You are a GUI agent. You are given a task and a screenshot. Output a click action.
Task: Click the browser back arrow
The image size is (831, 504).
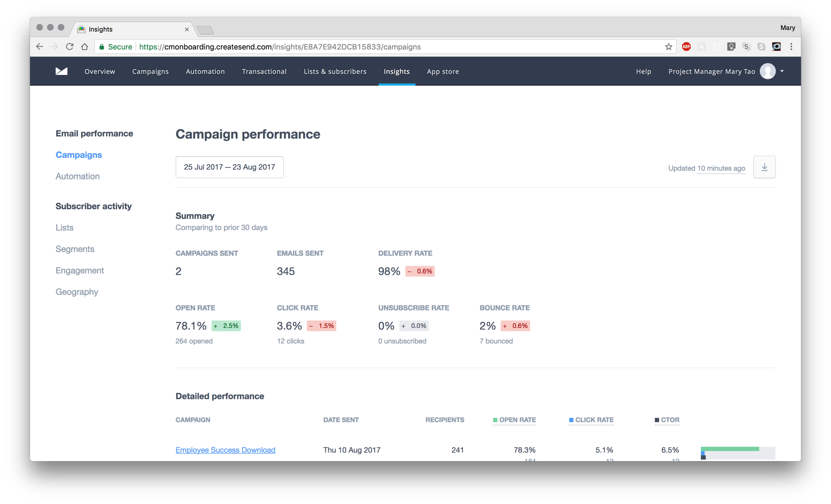click(40, 47)
